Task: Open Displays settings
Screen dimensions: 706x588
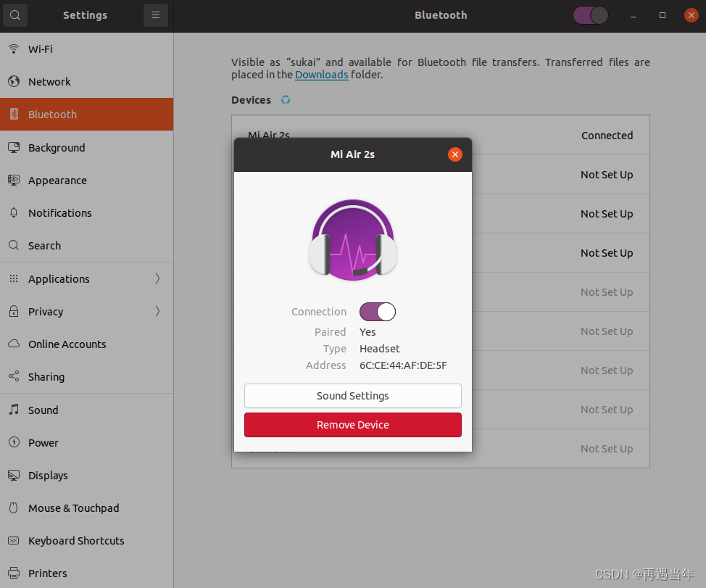Action: (86, 476)
